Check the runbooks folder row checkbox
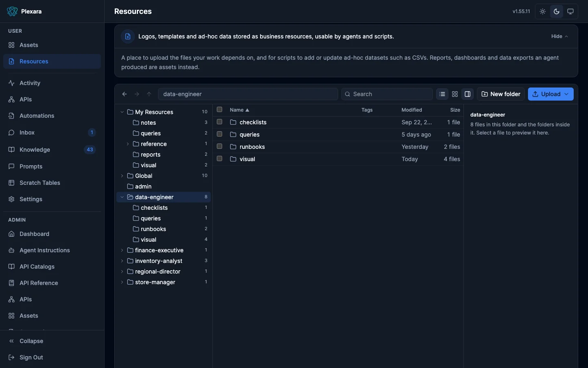The height and width of the screenshot is (368, 588). point(219,146)
